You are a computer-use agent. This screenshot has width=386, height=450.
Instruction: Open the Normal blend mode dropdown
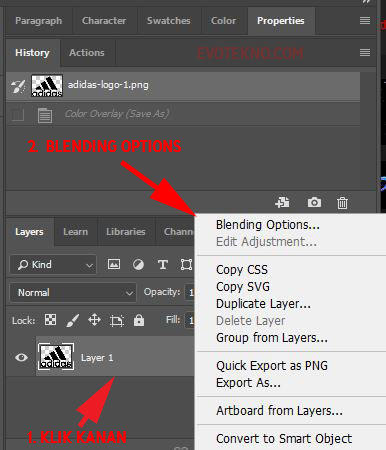click(73, 293)
